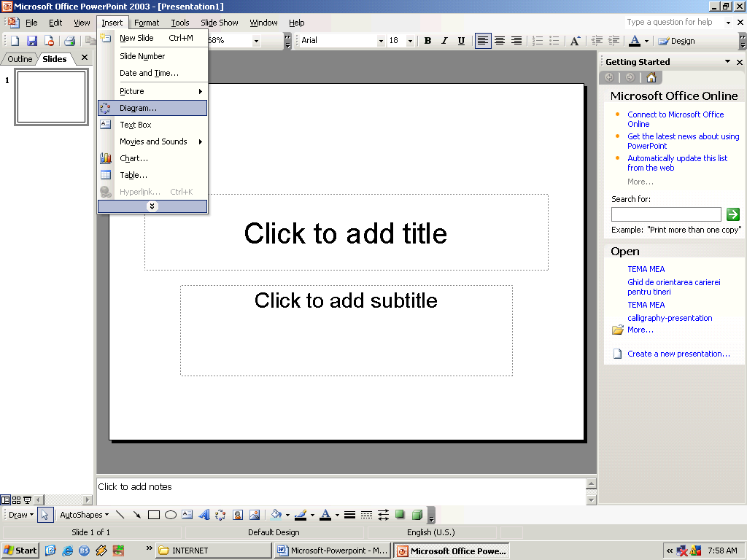Toggle Center alignment

(499, 41)
